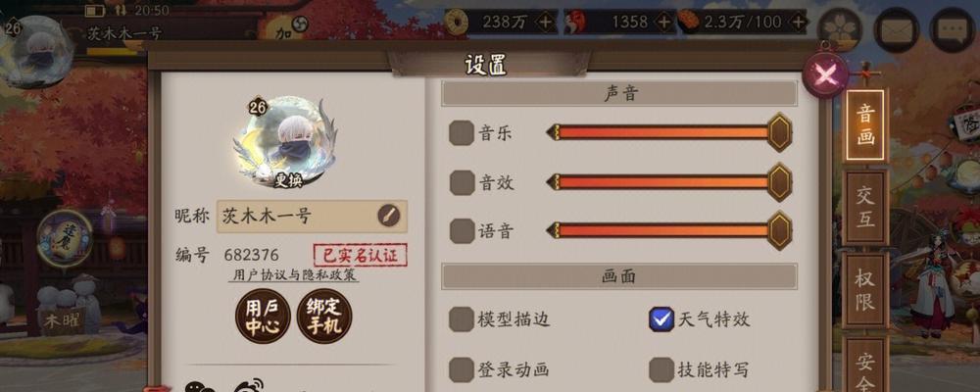Enable the 模型描边 model outline checkbox
The image size is (980, 392).
pos(462,319)
